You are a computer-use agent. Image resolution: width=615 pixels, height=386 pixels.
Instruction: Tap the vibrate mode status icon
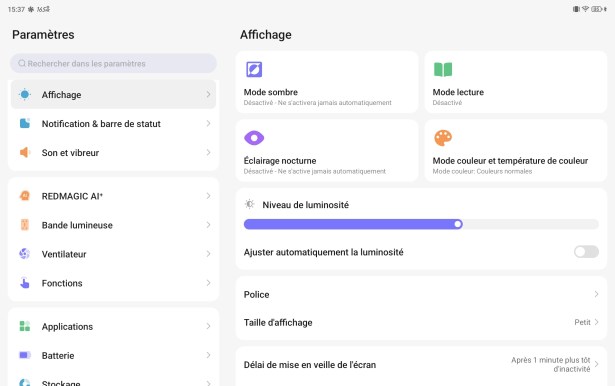576,9
